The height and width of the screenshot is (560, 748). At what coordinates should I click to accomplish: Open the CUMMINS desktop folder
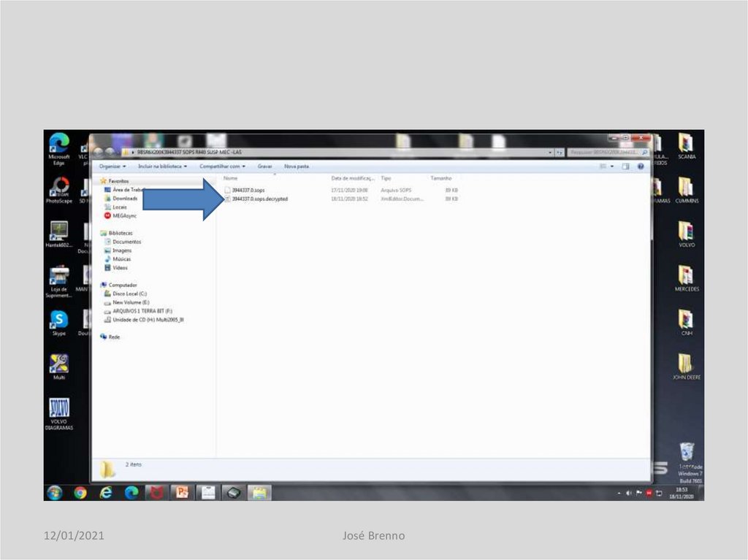[687, 190]
